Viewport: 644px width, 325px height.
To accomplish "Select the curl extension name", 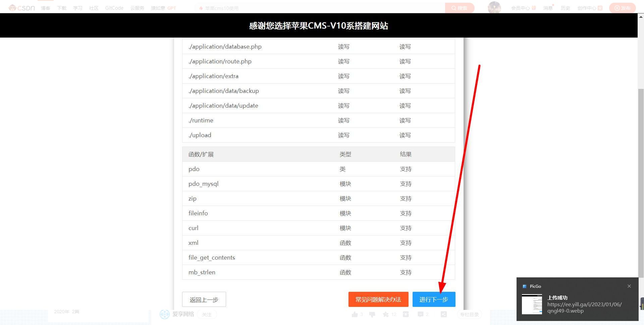I will pyautogui.click(x=193, y=228).
